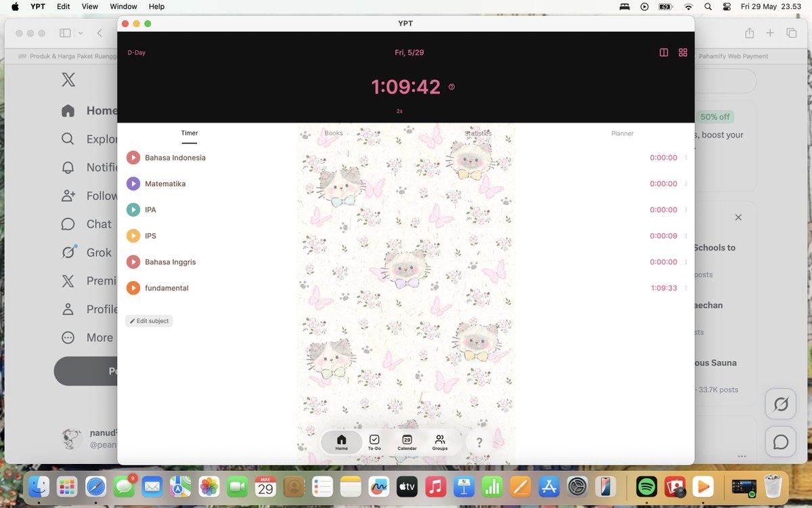
Task: Click floating Grok button in X
Action: [780, 404]
